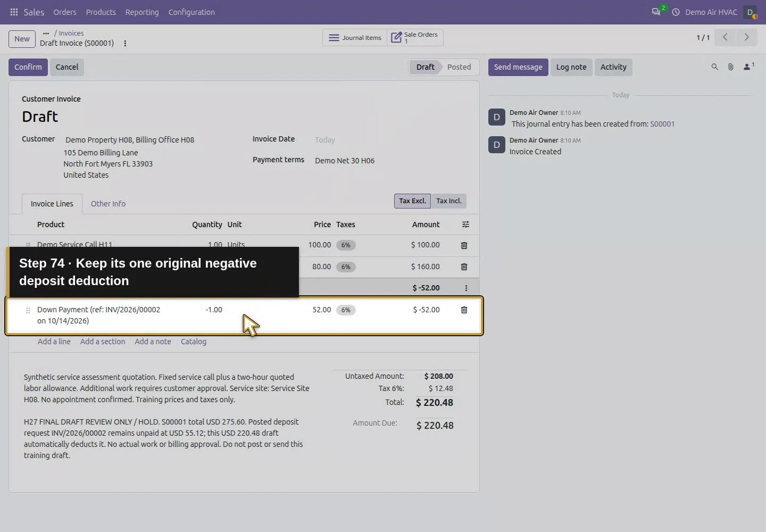Open the Customer field dropdown
766x532 pixels.
pos(130,140)
